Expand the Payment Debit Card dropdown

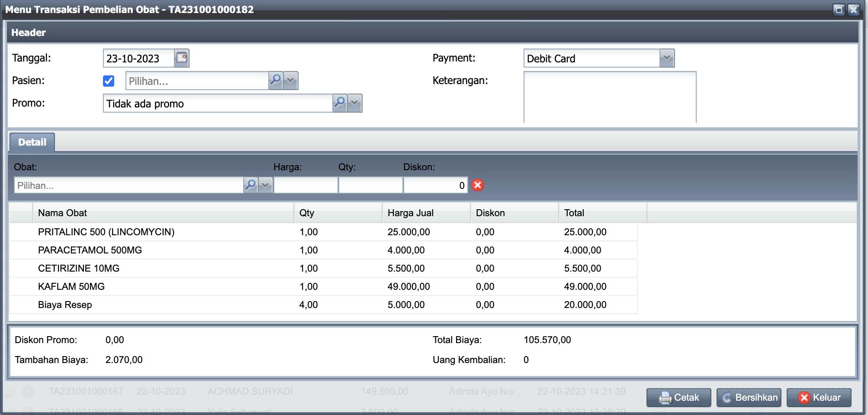pos(667,58)
